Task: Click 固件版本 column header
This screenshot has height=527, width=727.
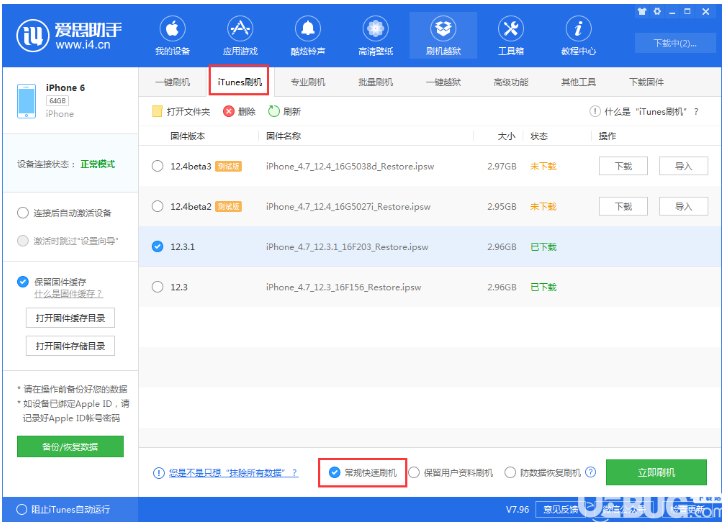Action: click(x=187, y=136)
